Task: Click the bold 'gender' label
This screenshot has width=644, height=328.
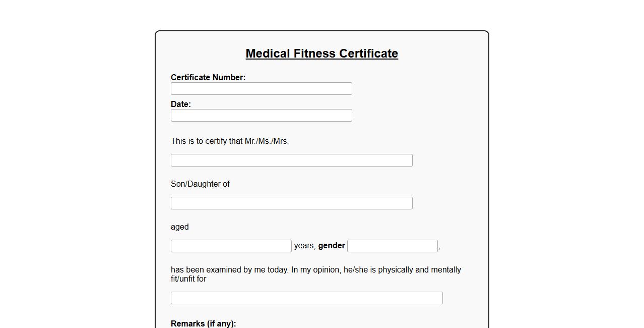Action: (x=332, y=246)
